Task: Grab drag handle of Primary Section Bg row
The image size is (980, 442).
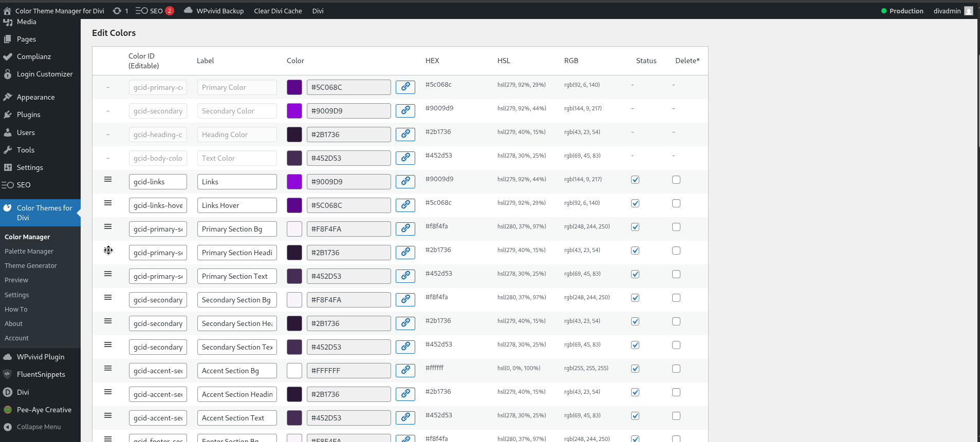Action: coord(108,226)
